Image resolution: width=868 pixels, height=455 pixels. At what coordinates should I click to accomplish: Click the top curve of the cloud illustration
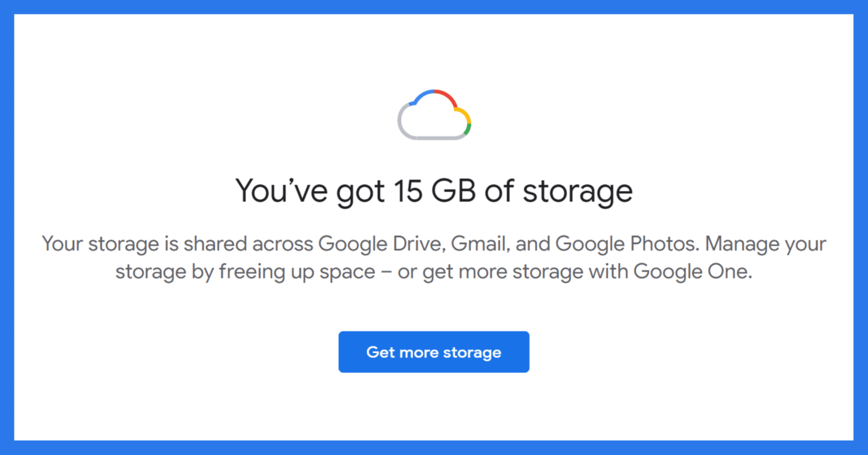point(434,89)
